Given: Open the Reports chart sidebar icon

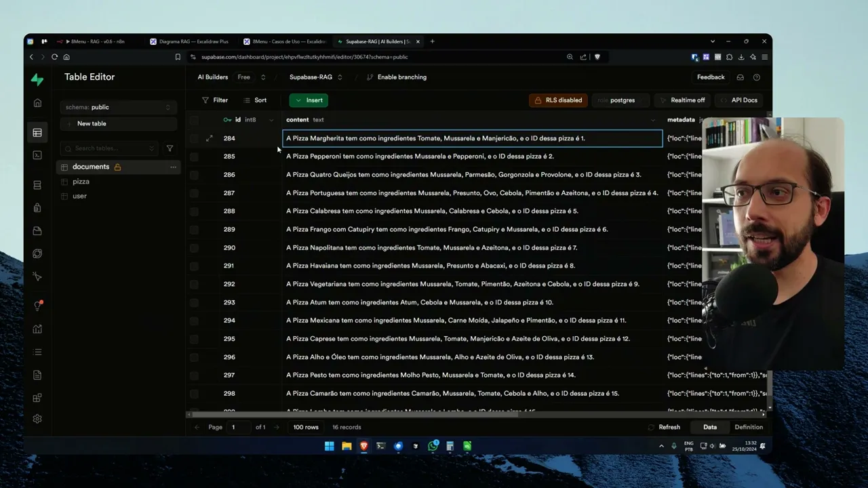Looking at the screenshot, I should coord(37,329).
